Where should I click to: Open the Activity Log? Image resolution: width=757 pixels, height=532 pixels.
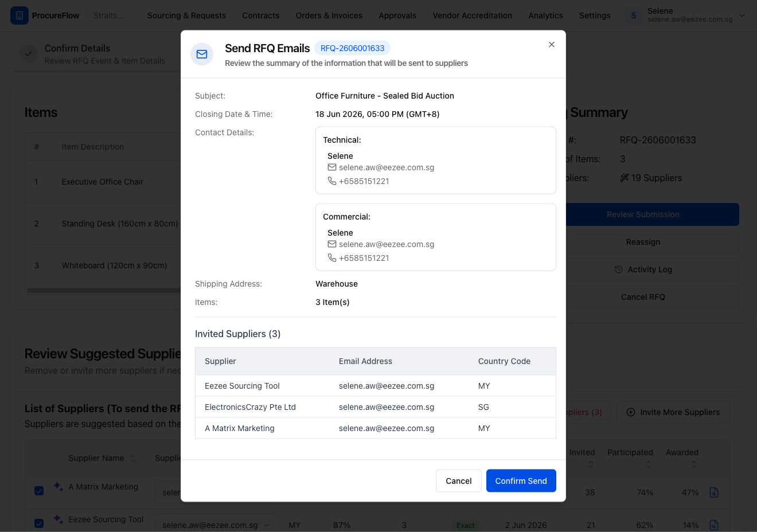coord(643,269)
